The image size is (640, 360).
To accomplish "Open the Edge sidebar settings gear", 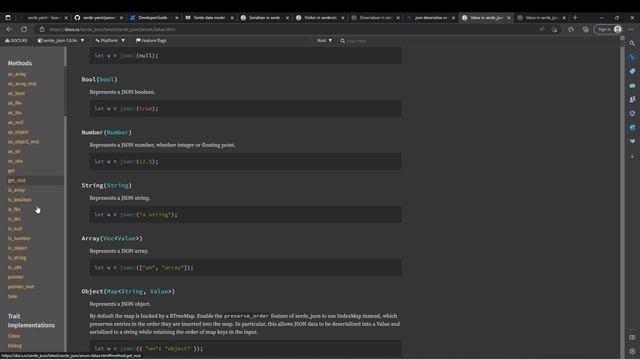I will pos(632,351).
